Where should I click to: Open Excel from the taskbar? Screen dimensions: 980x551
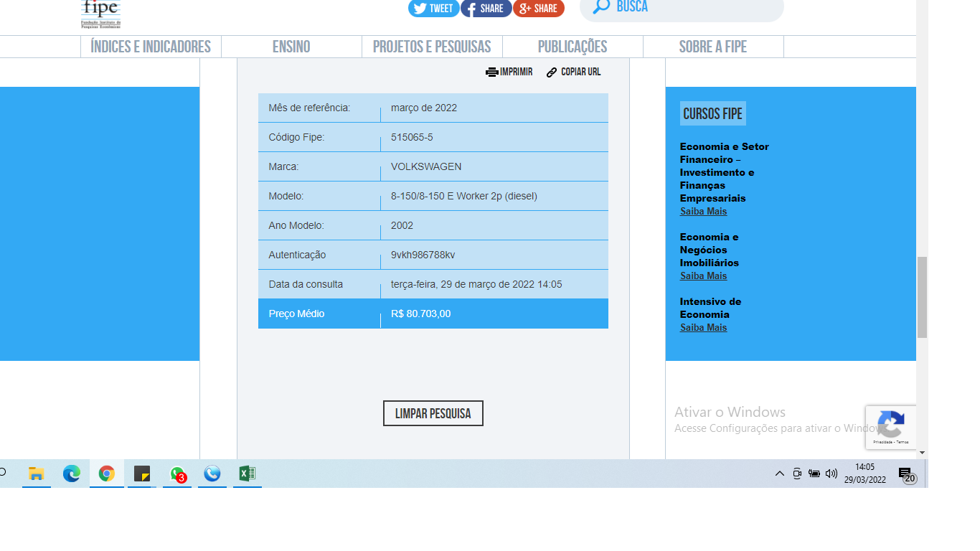coord(247,474)
